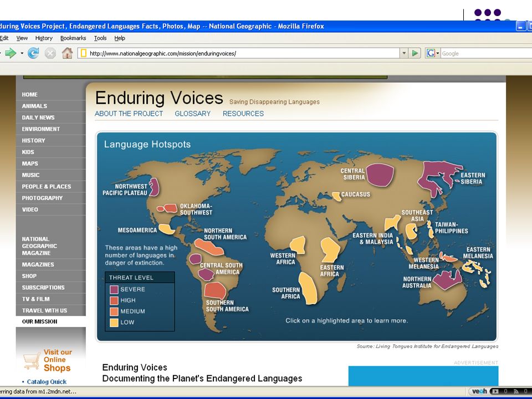Image resolution: width=532 pixels, height=399 pixels.
Task: Click Visit our Online Shops link
Action: click(57, 360)
